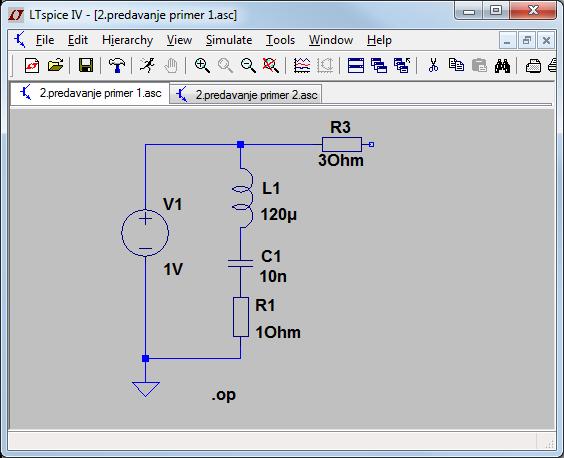Select the Cut scissors tool

tap(433, 65)
